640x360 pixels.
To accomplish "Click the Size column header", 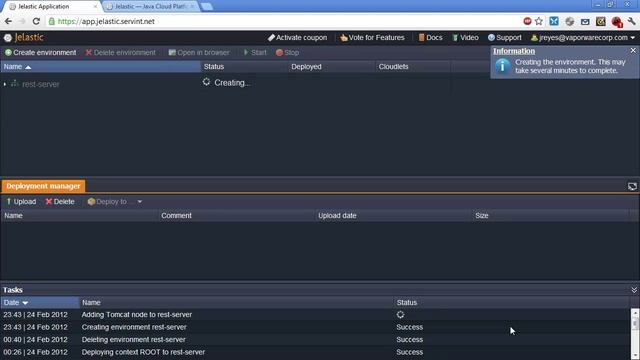I will click(x=551, y=216).
